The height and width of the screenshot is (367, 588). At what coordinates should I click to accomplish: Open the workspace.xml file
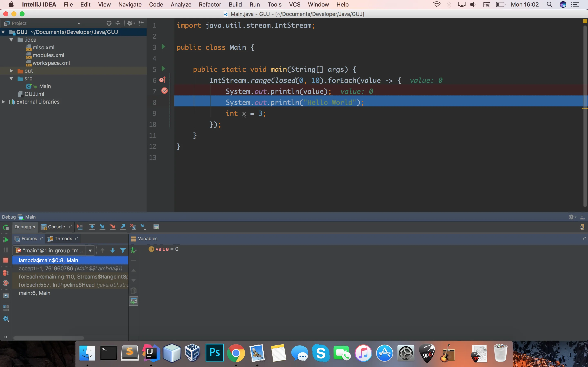51,63
